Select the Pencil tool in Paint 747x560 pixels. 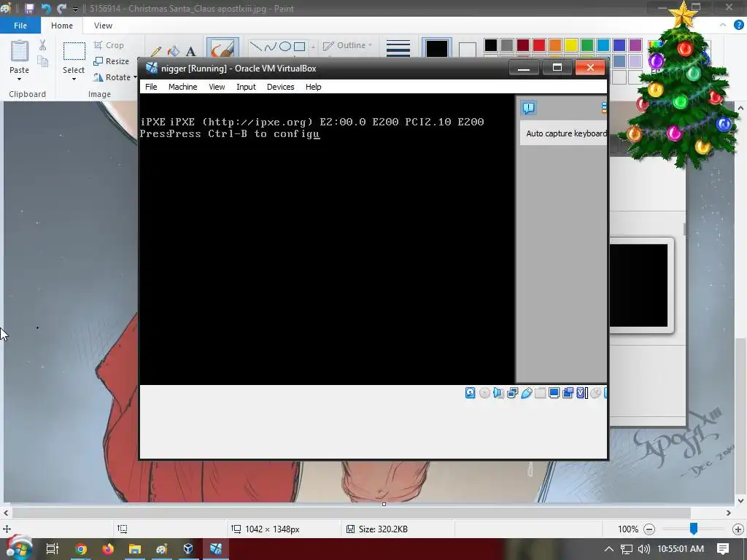(156, 51)
